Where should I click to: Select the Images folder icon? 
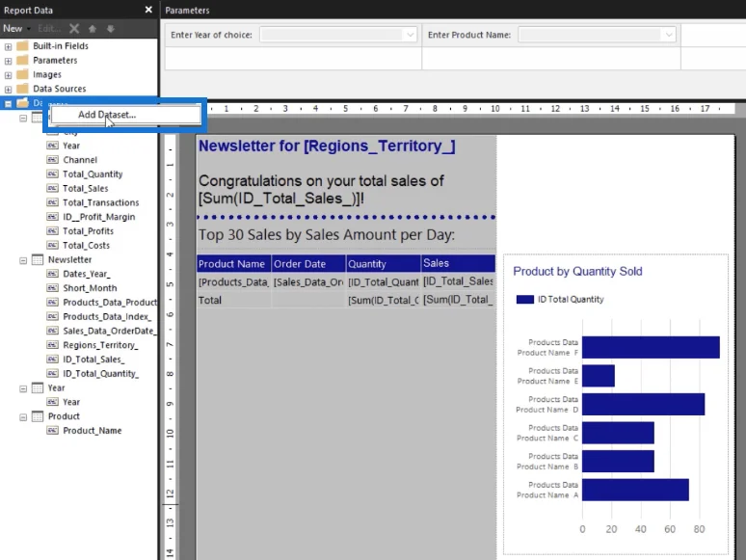(x=22, y=74)
